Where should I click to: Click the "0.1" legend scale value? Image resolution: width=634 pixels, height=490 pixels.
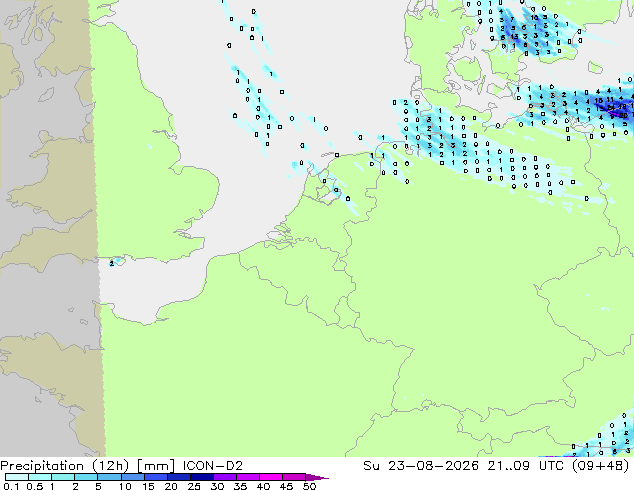(11, 486)
